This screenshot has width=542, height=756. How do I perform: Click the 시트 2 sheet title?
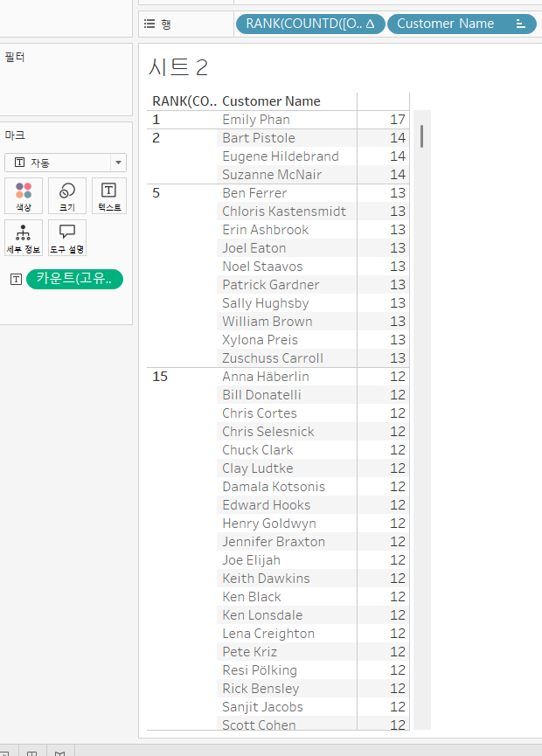click(178, 67)
